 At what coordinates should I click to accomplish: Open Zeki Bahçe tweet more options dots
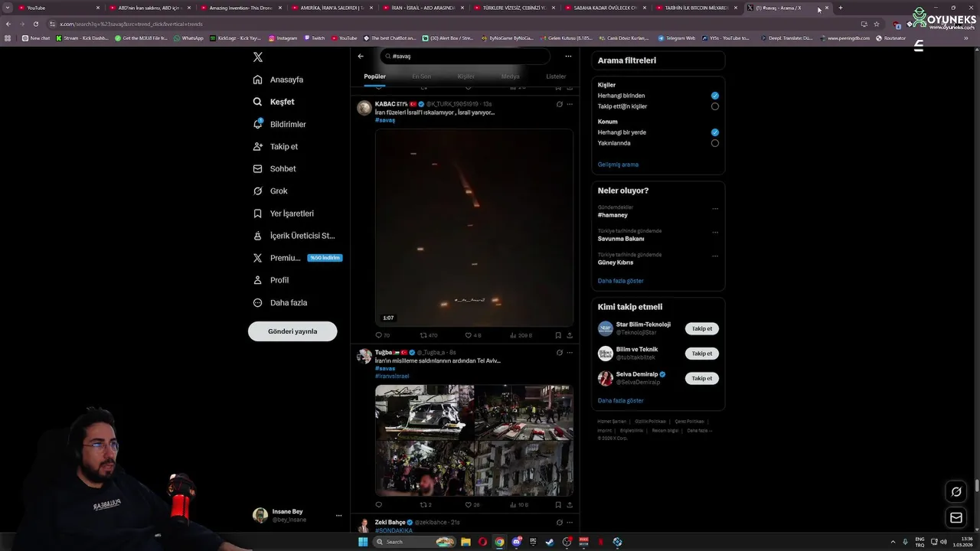click(x=569, y=523)
